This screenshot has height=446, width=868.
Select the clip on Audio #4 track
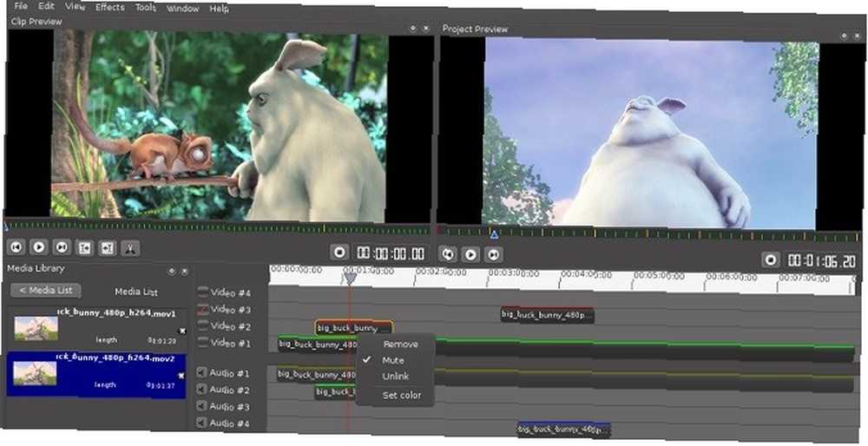pyautogui.click(x=564, y=430)
